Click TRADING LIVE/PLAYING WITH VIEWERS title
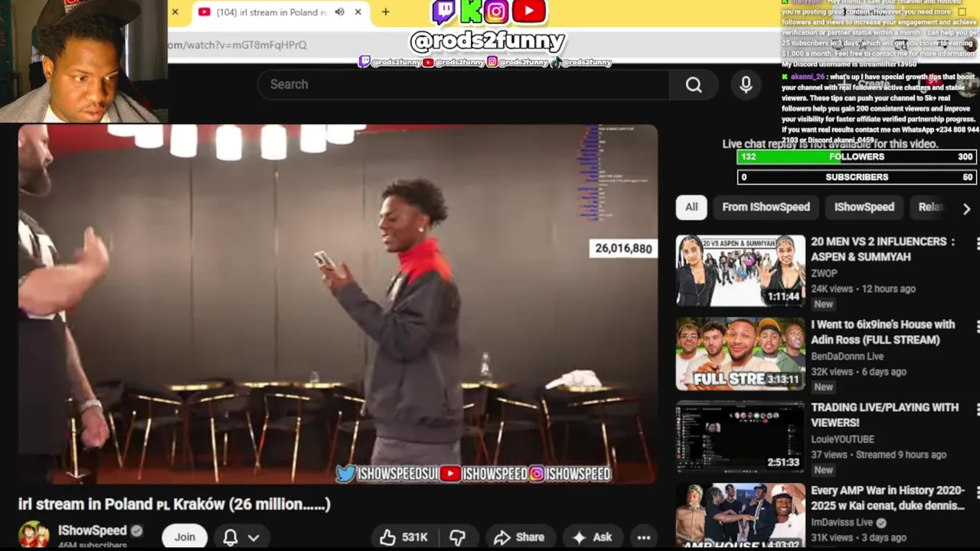This screenshot has height=551, width=980. pyautogui.click(x=884, y=415)
